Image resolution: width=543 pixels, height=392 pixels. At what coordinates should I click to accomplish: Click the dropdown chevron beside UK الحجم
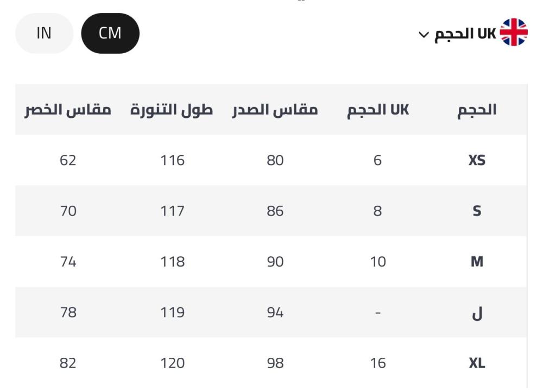tap(424, 35)
